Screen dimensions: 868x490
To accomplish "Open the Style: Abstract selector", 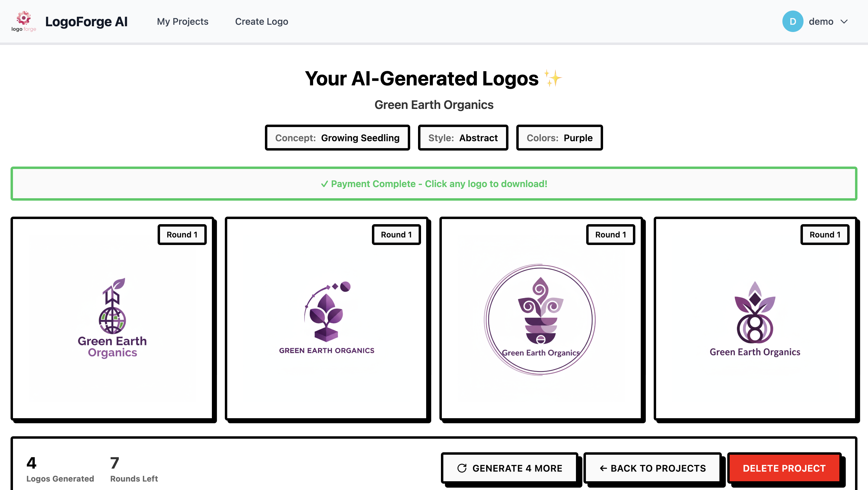I will pyautogui.click(x=463, y=138).
